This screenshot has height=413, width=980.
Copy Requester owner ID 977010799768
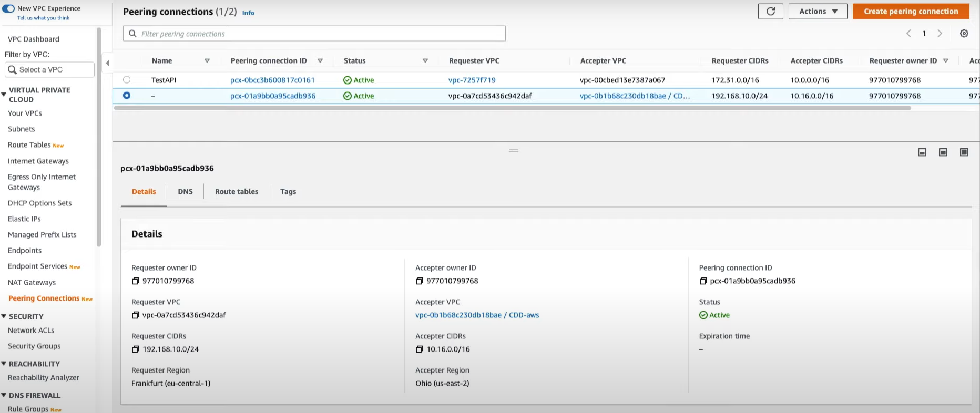pos(135,281)
